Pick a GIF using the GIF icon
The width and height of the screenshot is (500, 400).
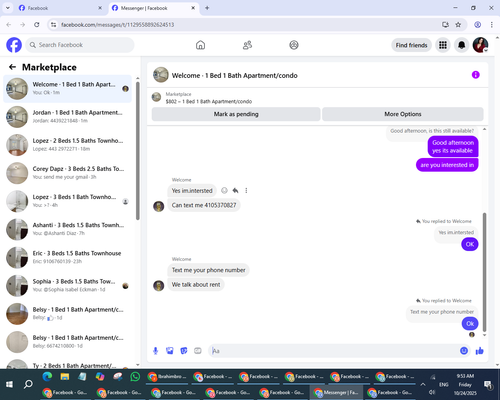coord(198,351)
